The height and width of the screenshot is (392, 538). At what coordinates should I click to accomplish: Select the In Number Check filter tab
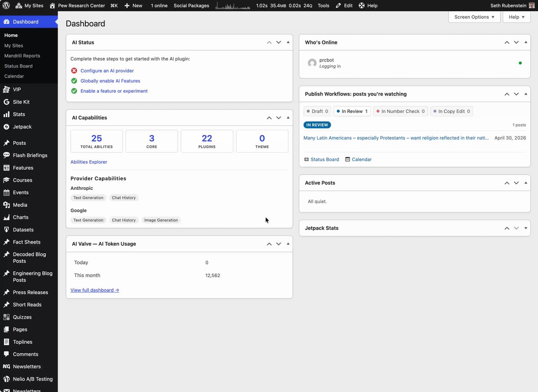400,111
